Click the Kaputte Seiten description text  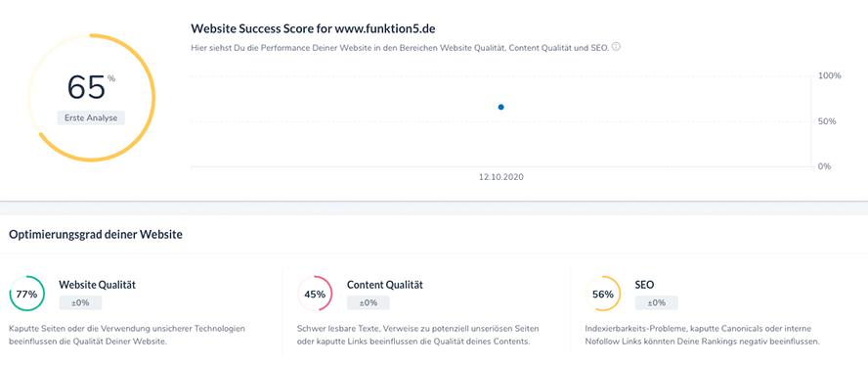click(x=127, y=335)
